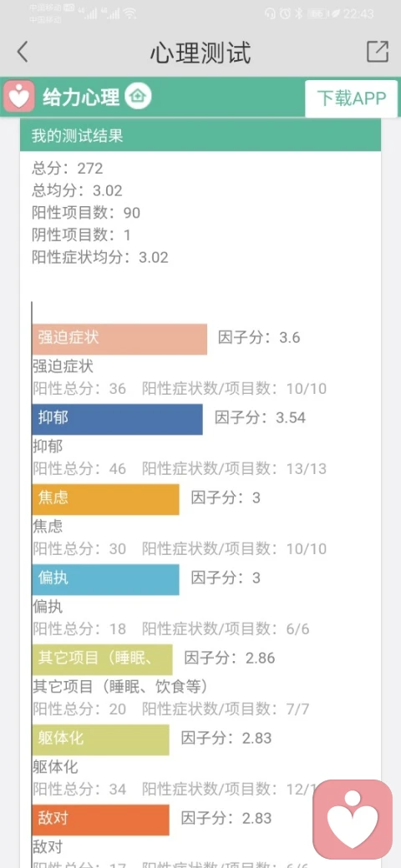
Task: Tap the 给力心理 brand name text
Action: (x=81, y=98)
